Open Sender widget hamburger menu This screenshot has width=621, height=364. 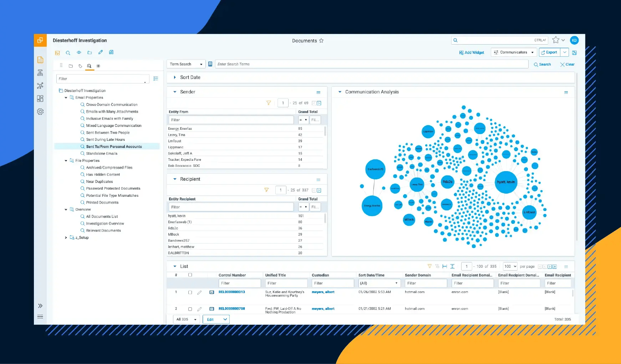coord(319,92)
